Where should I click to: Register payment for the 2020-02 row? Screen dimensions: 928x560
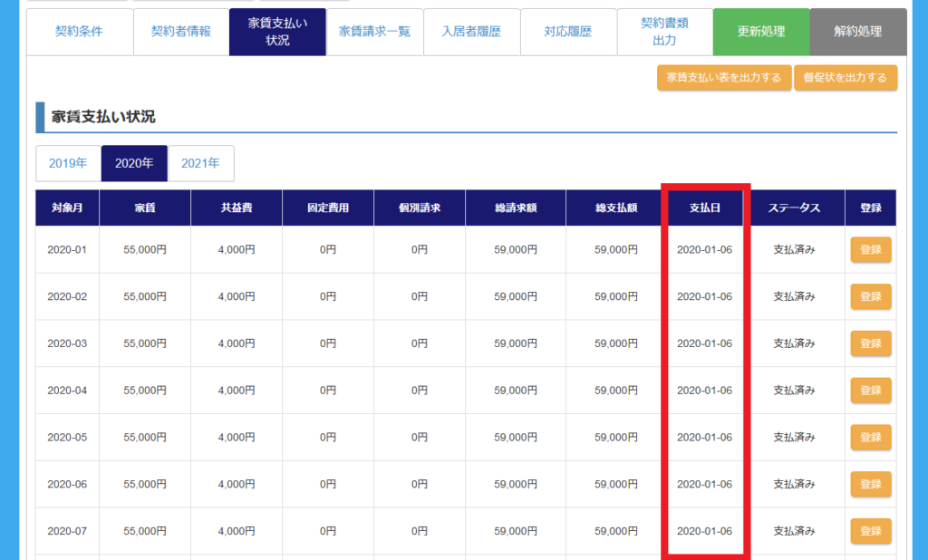point(870,296)
